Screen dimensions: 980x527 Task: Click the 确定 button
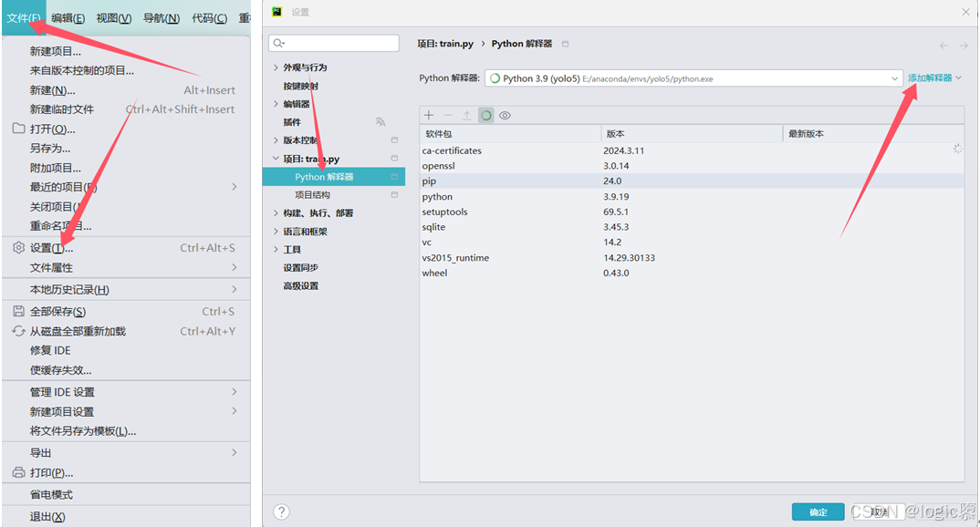tap(818, 512)
